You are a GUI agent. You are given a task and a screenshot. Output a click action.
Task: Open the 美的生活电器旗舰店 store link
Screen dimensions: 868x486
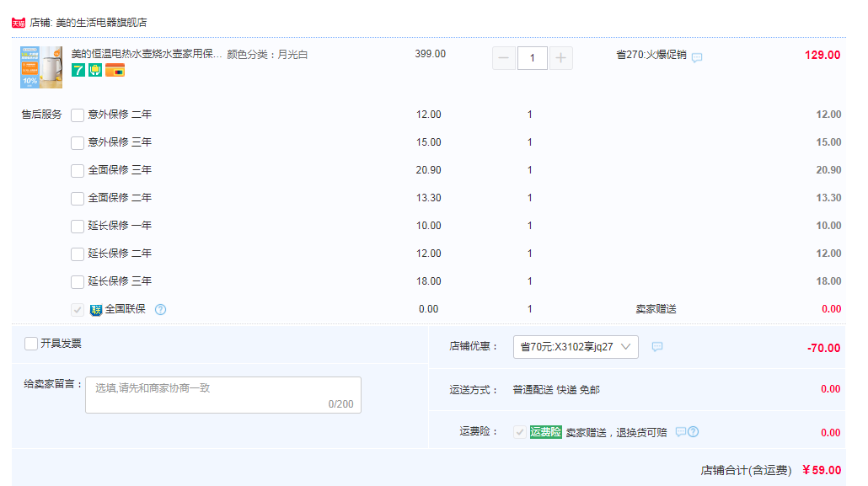(101, 23)
